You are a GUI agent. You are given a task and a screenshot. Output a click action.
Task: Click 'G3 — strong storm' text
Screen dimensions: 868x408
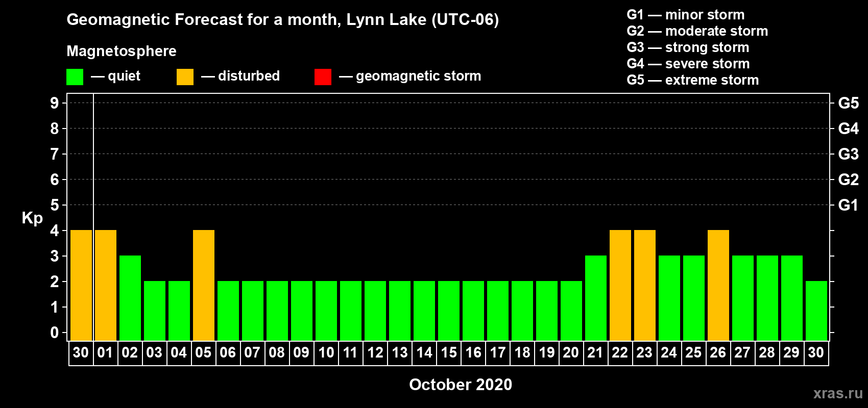(x=688, y=47)
